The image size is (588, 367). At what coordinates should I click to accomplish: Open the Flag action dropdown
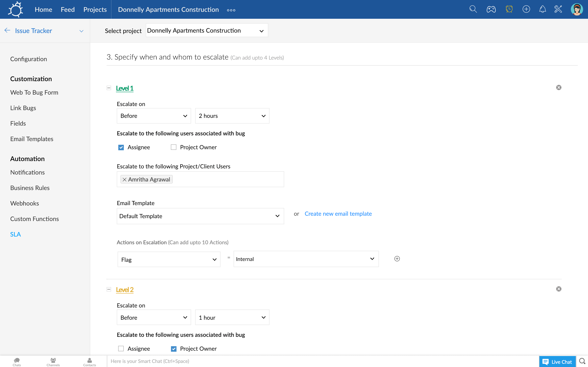tap(169, 260)
